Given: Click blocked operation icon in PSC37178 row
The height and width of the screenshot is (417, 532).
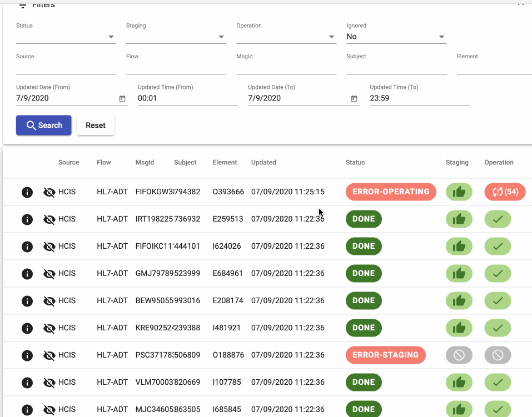Looking at the screenshot, I should (x=498, y=355).
